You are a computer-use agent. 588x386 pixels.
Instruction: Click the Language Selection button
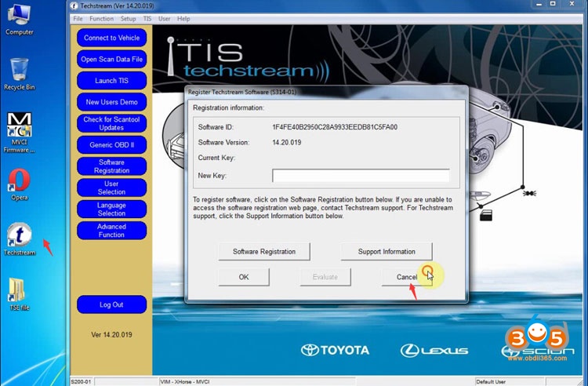(112, 209)
